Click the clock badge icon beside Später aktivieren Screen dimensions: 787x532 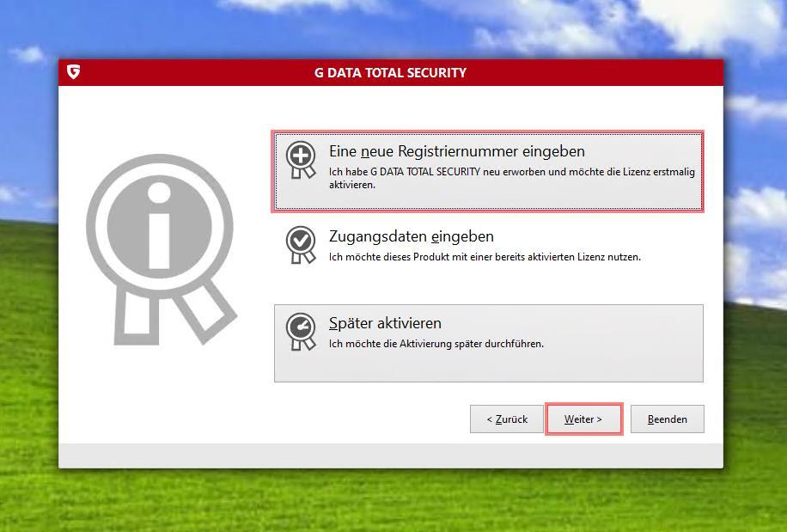(x=301, y=332)
